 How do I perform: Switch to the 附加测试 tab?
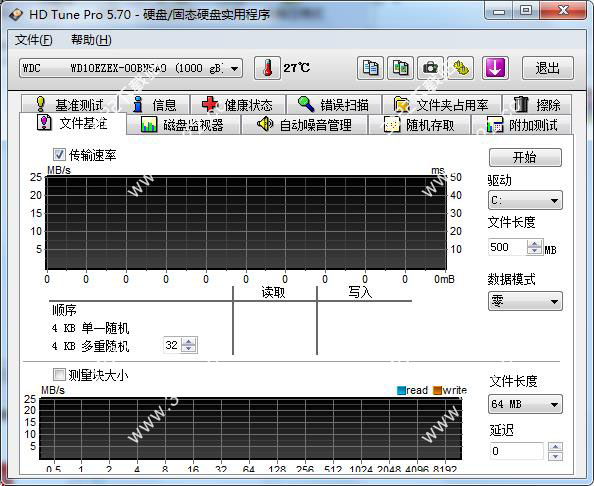522,125
